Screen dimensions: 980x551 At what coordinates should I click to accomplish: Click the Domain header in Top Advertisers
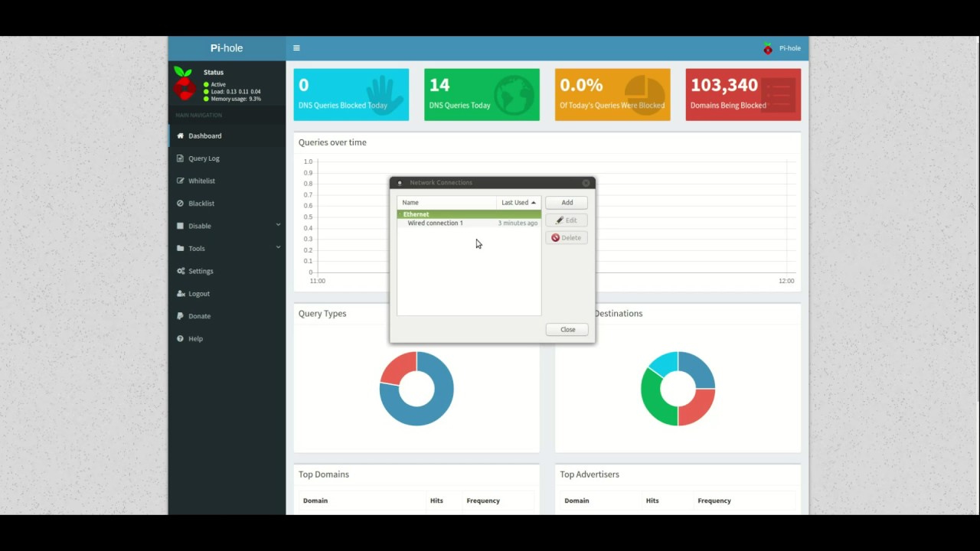coord(577,500)
